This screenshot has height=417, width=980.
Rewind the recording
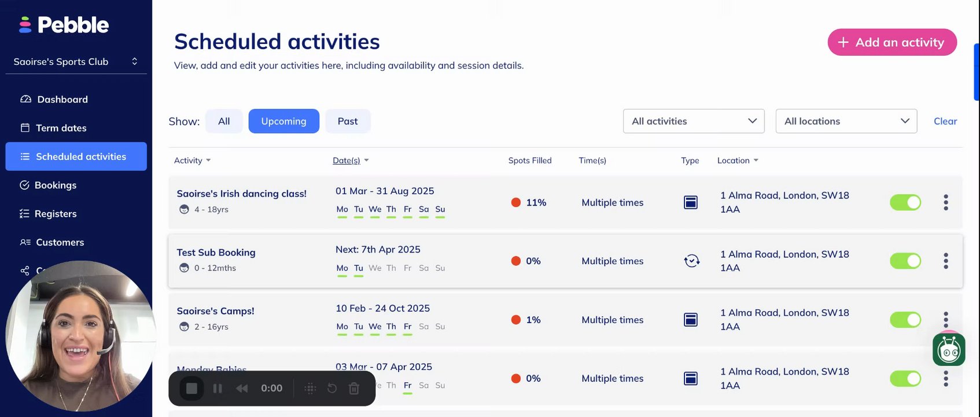(242, 389)
